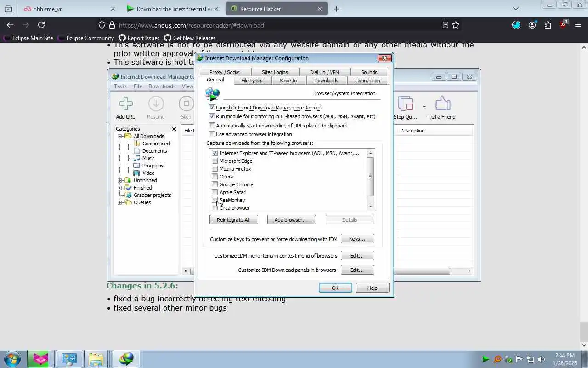Switch to the Sites Logins tab
The width and height of the screenshot is (588, 368).
point(275,72)
